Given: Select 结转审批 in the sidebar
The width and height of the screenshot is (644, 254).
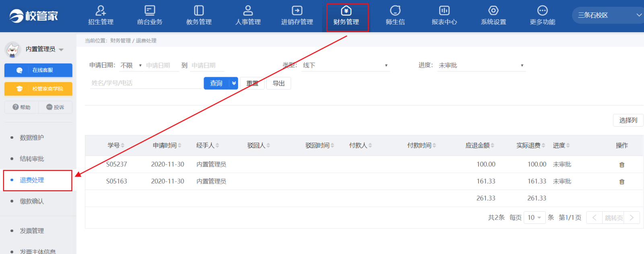Looking at the screenshot, I should coord(32,159).
